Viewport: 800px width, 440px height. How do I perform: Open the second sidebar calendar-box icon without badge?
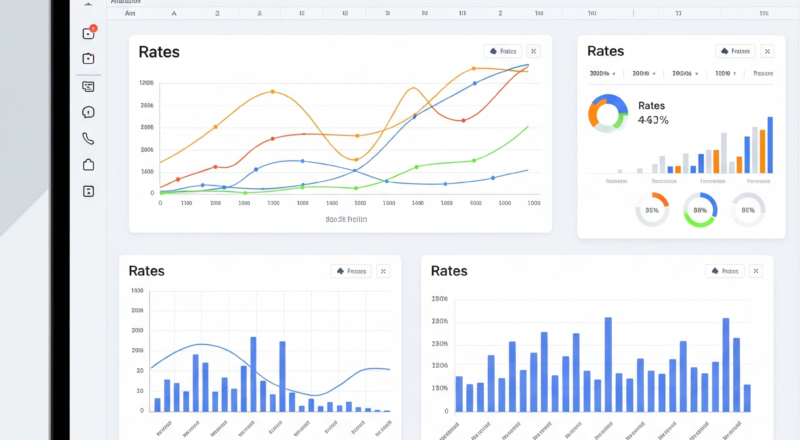click(x=88, y=58)
